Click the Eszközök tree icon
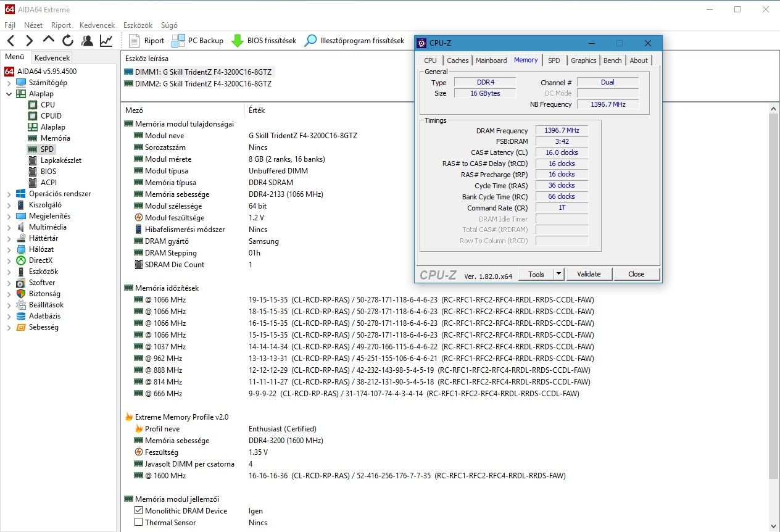 (x=21, y=272)
